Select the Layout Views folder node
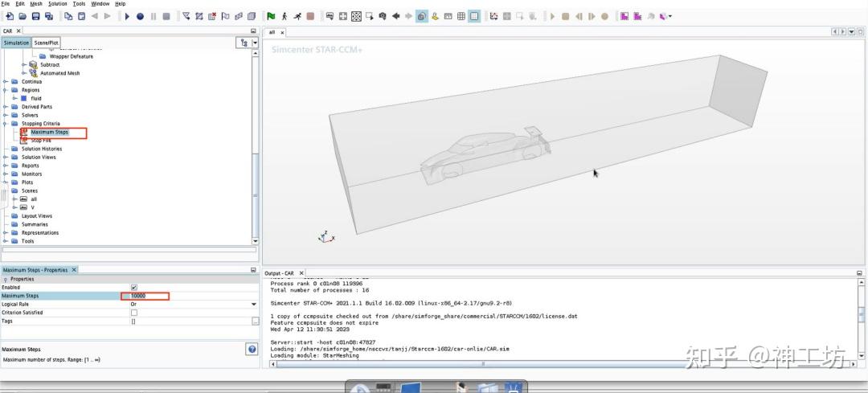The height and width of the screenshot is (393, 868). pos(36,216)
